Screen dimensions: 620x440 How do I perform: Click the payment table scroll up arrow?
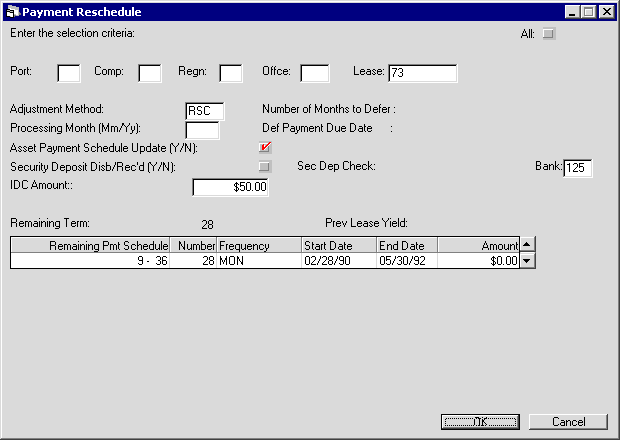pyautogui.click(x=527, y=244)
